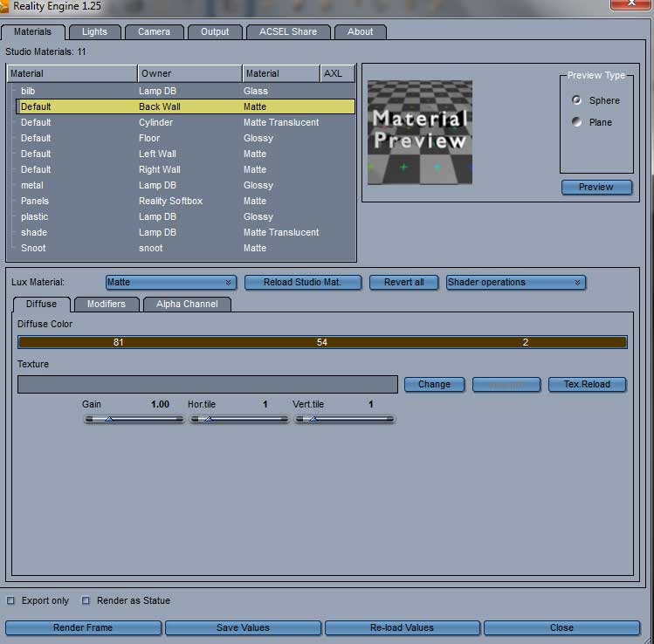The image size is (654, 644).
Task: Click the Gain value 1.00
Action: [160, 404]
